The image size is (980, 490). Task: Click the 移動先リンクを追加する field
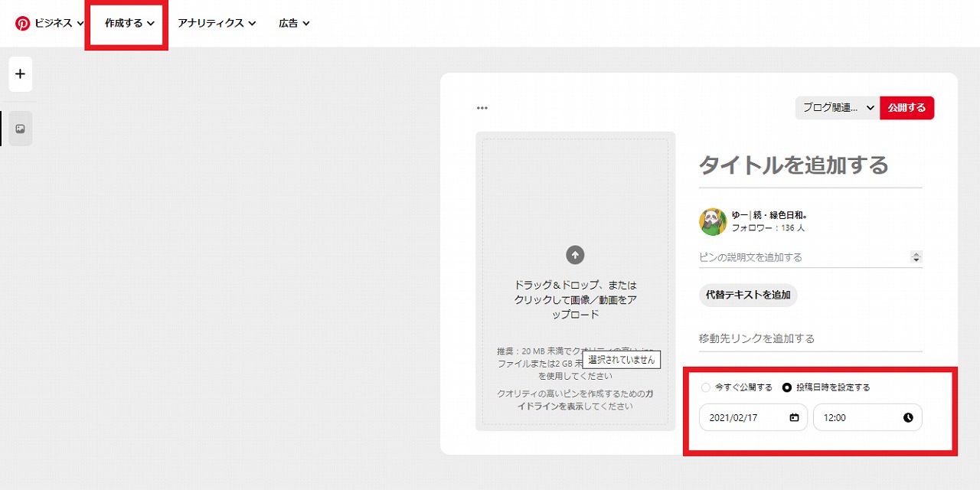point(811,338)
